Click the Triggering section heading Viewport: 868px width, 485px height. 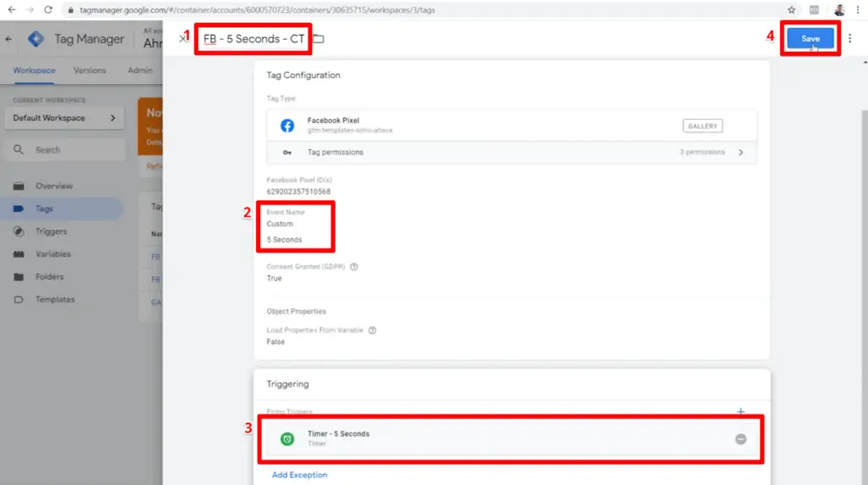pos(288,384)
